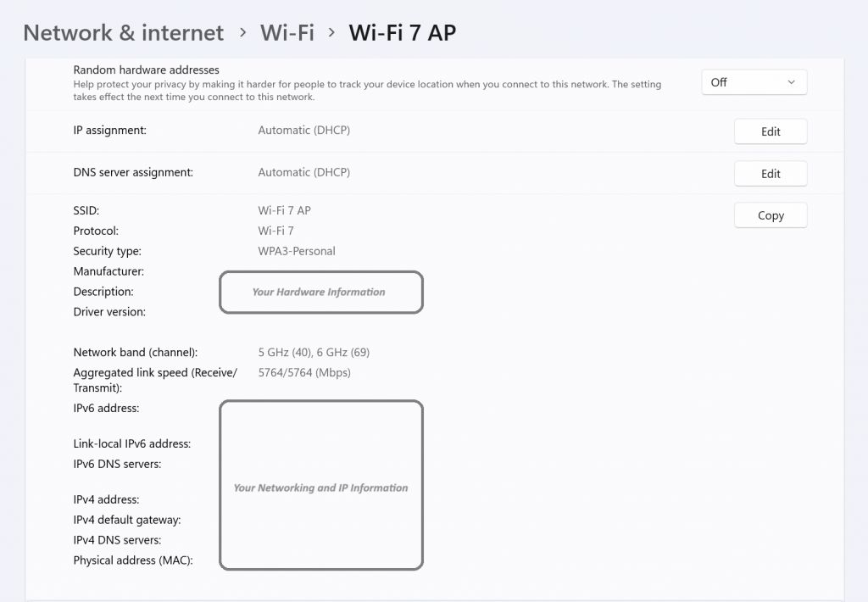Click the Your Networking and IP Information box
The height and width of the screenshot is (602, 868).
[x=321, y=485]
